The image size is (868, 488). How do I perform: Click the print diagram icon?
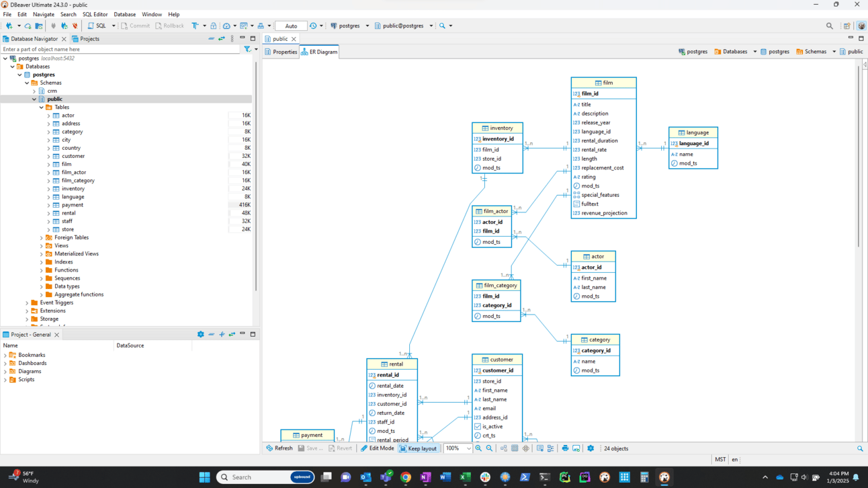coord(565,448)
